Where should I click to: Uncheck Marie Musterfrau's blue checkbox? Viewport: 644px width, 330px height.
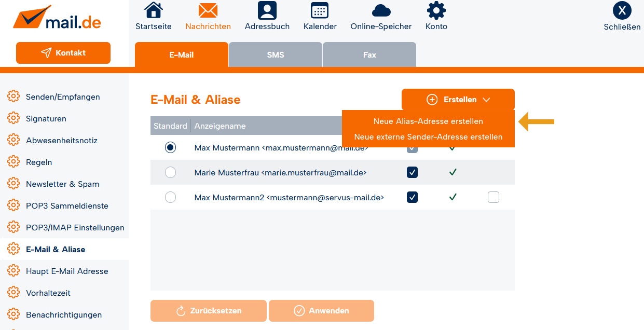[412, 172]
